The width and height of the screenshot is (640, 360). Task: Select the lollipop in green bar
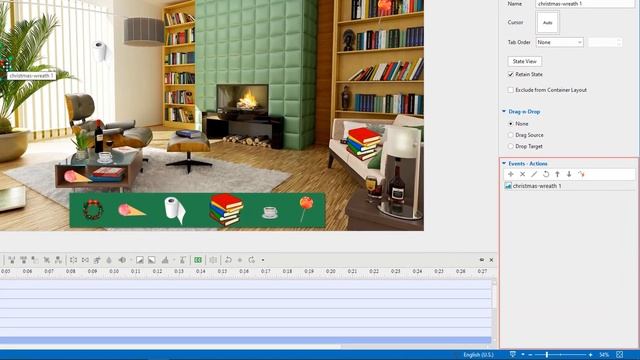coord(305,209)
